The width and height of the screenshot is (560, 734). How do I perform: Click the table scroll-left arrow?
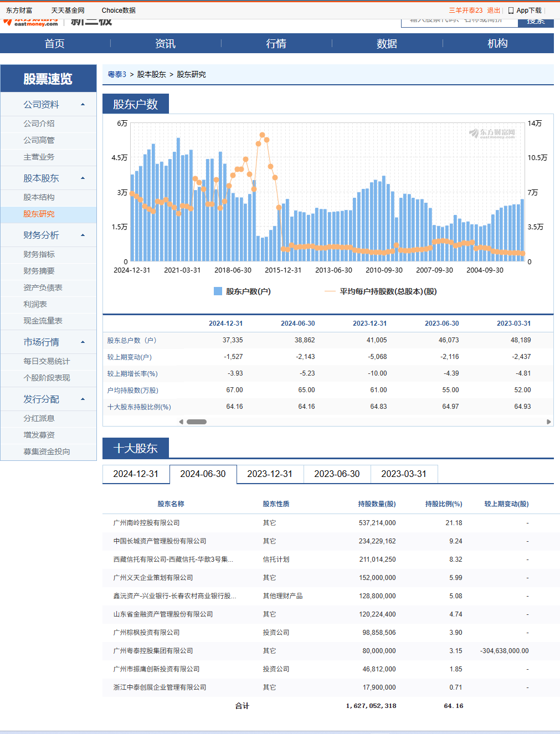coord(181,422)
